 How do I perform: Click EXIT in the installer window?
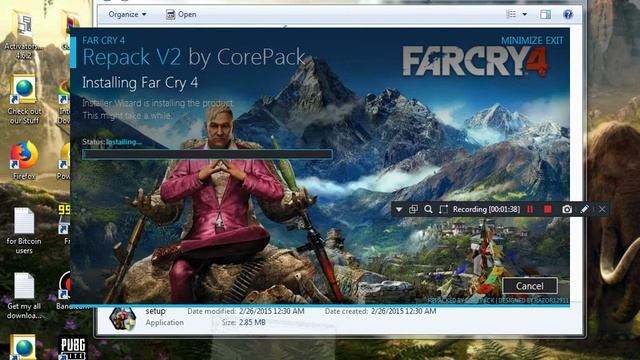[x=554, y=40]
